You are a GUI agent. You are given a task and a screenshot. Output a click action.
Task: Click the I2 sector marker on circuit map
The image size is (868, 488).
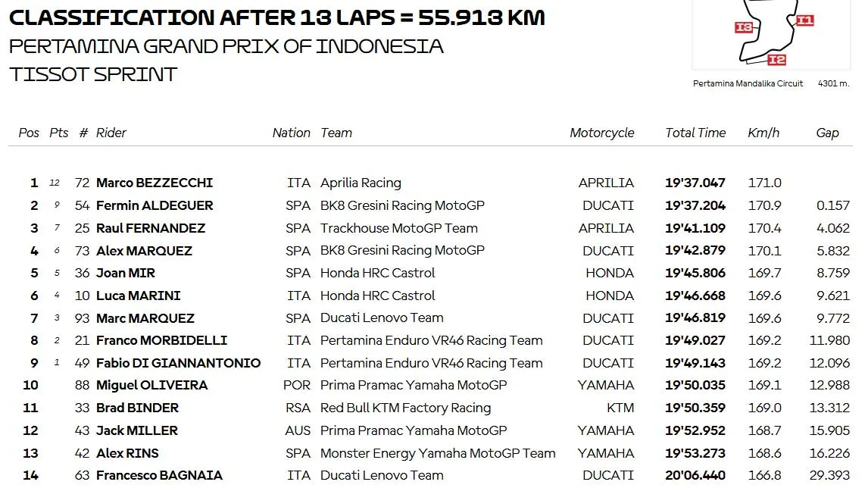click(x=776, y=60)
